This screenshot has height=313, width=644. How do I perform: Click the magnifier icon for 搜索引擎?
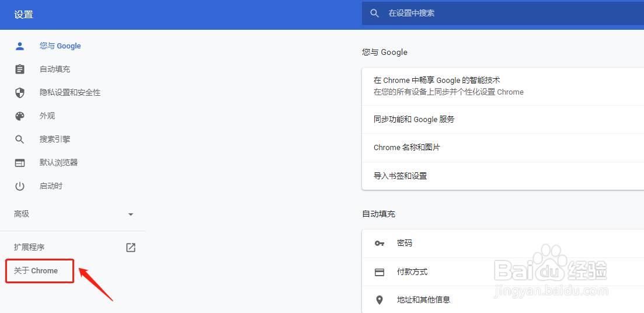[20, 140]
